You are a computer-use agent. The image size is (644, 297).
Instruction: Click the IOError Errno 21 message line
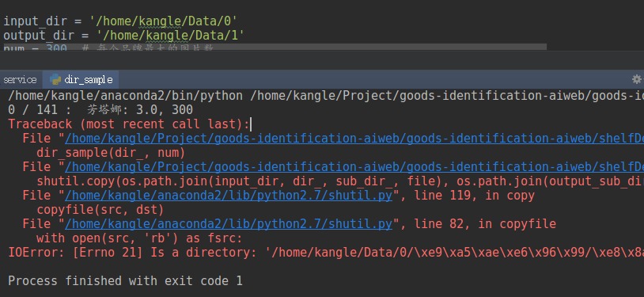[x=326, y=252]
